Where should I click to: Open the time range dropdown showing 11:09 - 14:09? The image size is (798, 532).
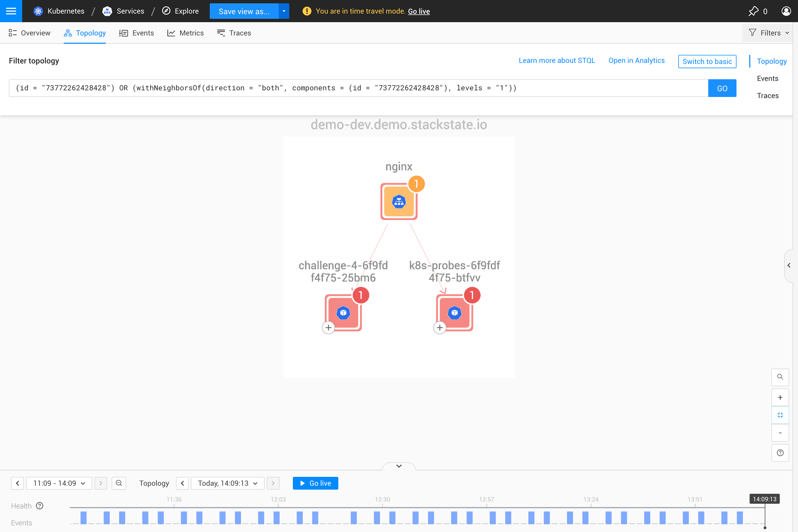tap(58, 483)
